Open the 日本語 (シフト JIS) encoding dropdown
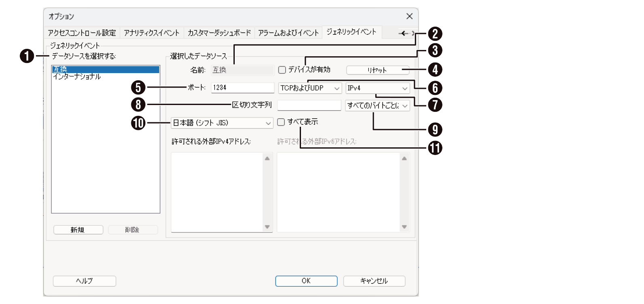 click(222, 123)
